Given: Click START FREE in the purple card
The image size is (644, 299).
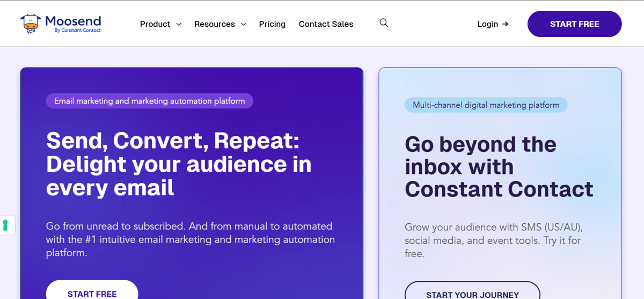Looking at the screenshot, I should [92, 290].
